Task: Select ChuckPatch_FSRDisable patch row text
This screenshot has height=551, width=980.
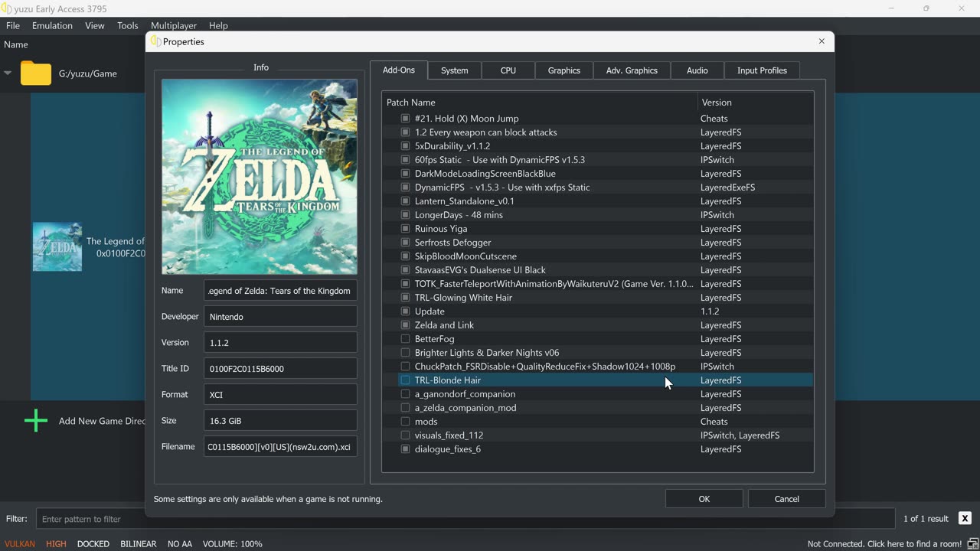Action: [x=544, y=367]
